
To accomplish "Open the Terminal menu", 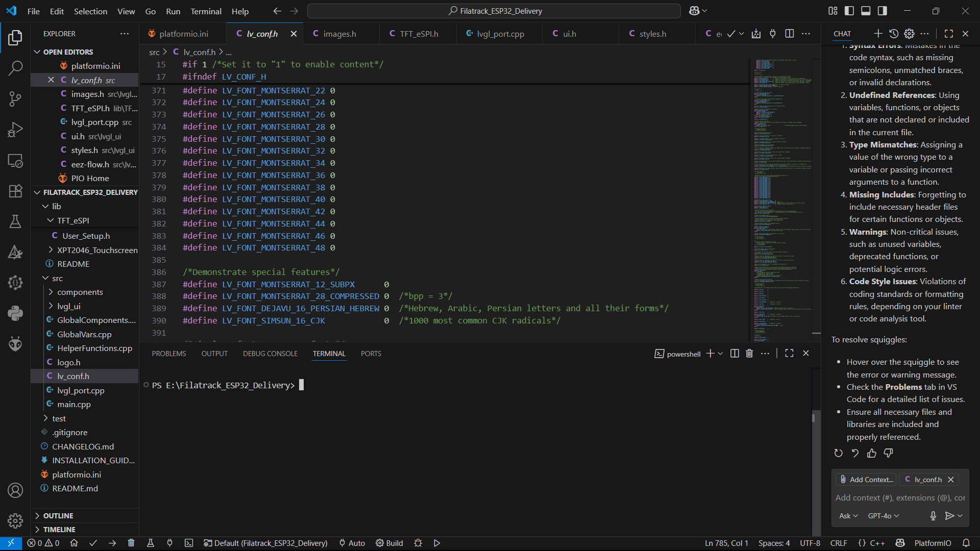I will pyautogui.click(x=206, y=11).
